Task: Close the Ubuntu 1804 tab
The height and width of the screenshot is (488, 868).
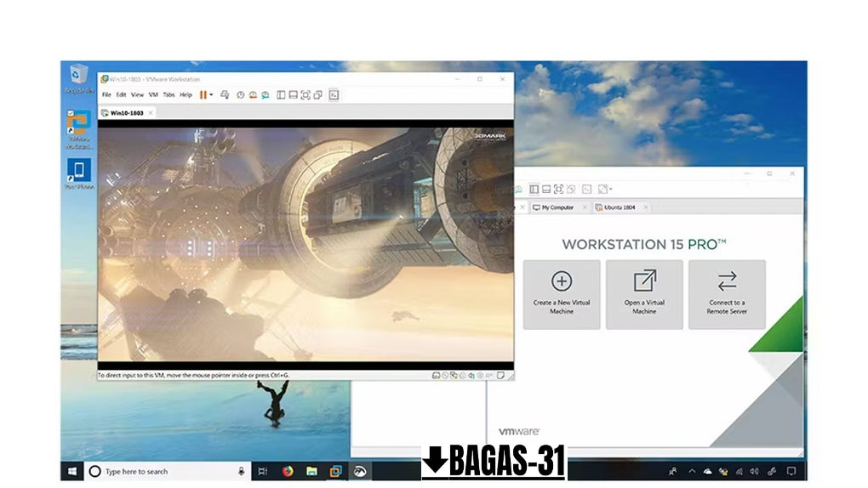Action: point(645,207)
